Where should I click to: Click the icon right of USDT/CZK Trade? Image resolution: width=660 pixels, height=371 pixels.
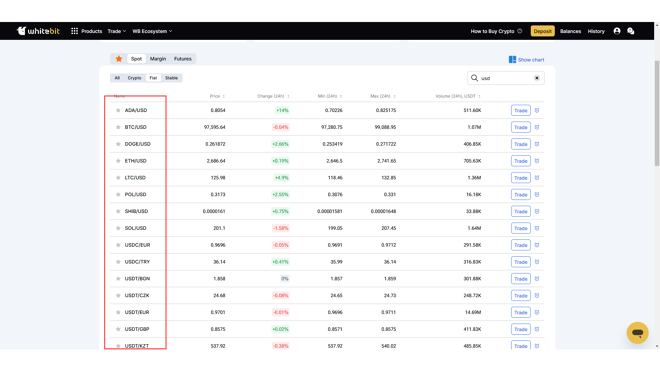[537, 296]
